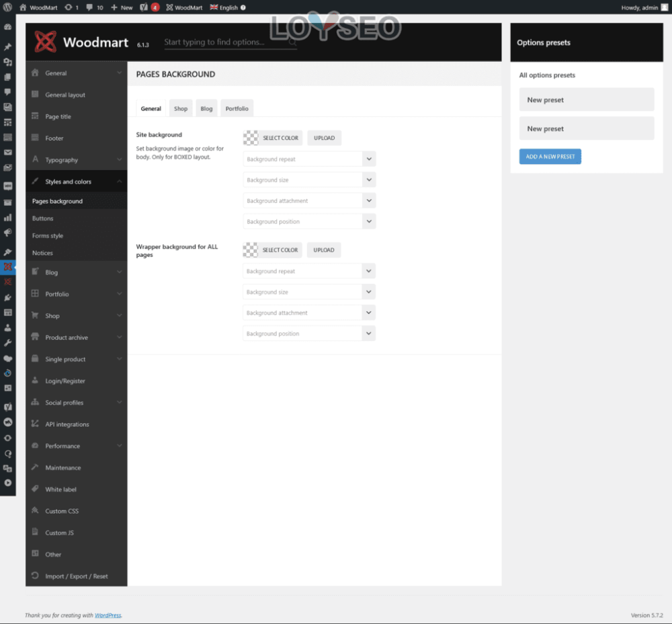This screenshot has height=624, width=672.
Task: Open Import / Export / Reset options
Action: pyautogui.click(x=77, y=576)
